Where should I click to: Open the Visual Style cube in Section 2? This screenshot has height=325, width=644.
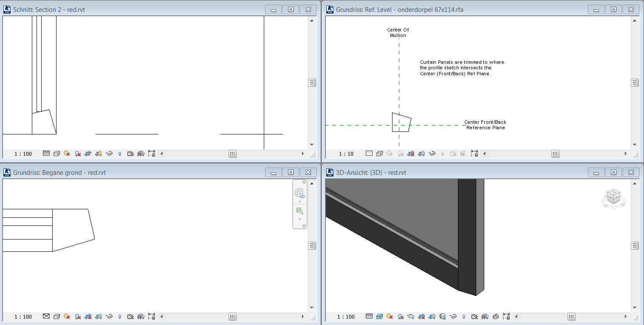coord(56,154)
